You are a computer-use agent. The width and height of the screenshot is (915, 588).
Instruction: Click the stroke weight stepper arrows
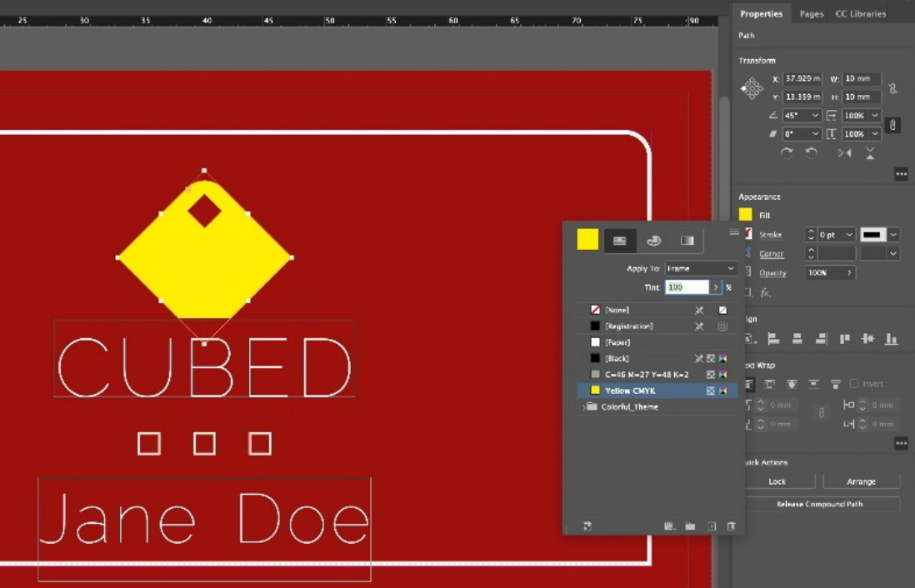pos(811,235)
